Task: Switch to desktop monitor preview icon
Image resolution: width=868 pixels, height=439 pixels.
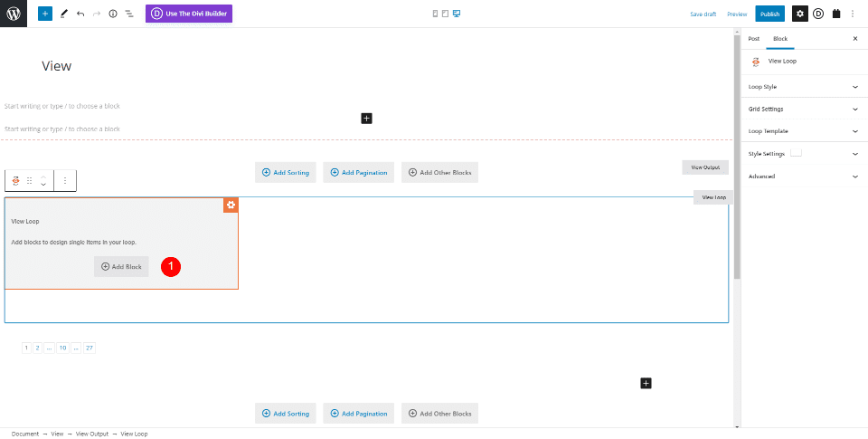Action: tap(457, 14)
